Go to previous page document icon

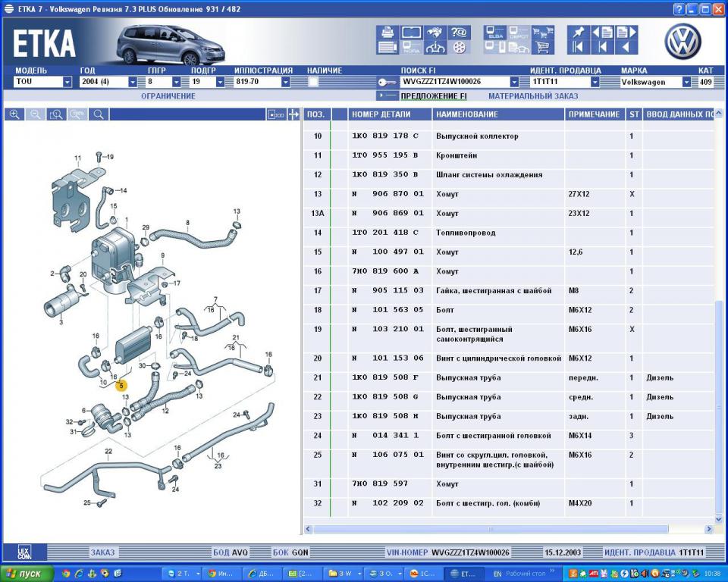[x=602, y=32]
